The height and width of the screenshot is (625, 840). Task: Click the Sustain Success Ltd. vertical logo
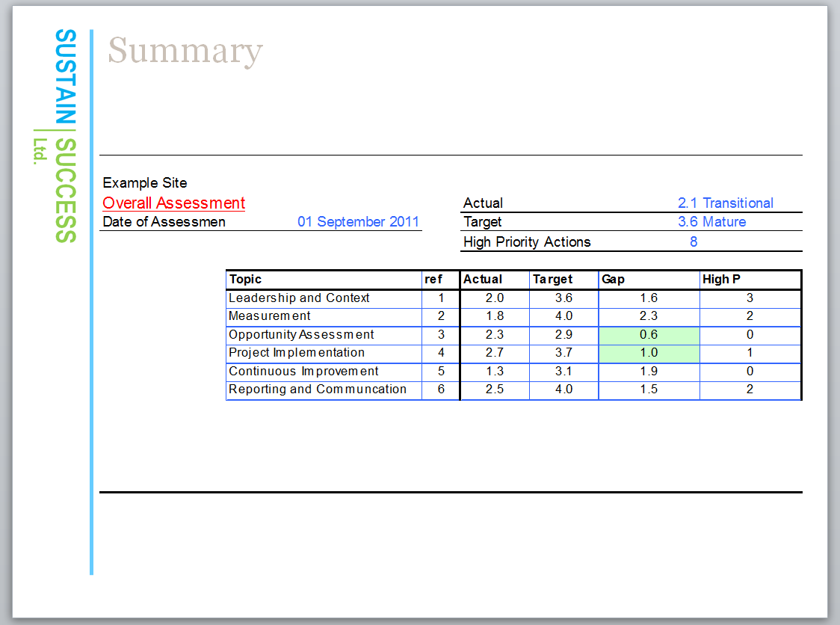(65, 136)
